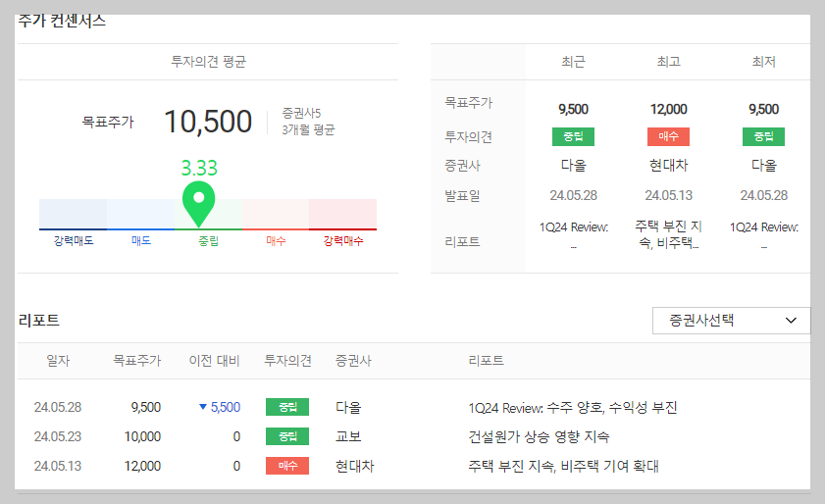The height and width of the screenshot is (504, 825).
Task: Click the 강력매수 segment on the rating scale
Action: point(343,214)
